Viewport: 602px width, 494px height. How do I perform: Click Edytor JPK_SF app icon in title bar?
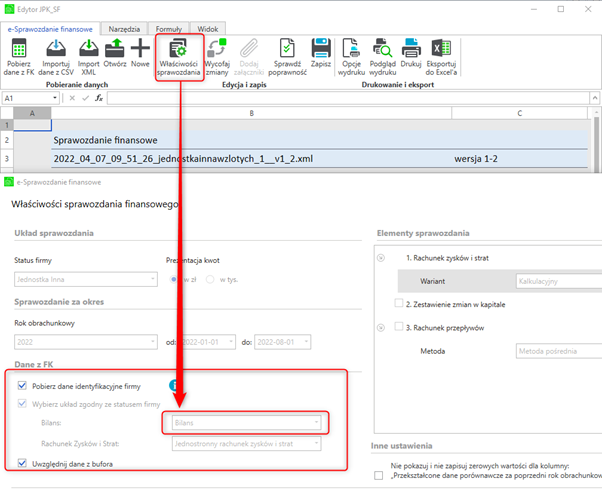(9, 9)
